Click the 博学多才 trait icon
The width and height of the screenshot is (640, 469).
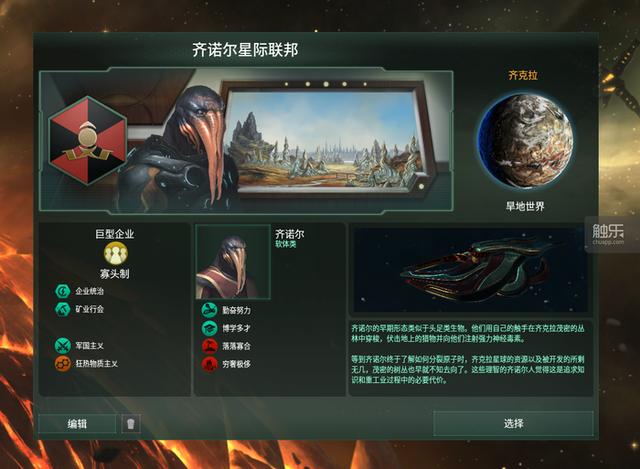click(209, 328)
